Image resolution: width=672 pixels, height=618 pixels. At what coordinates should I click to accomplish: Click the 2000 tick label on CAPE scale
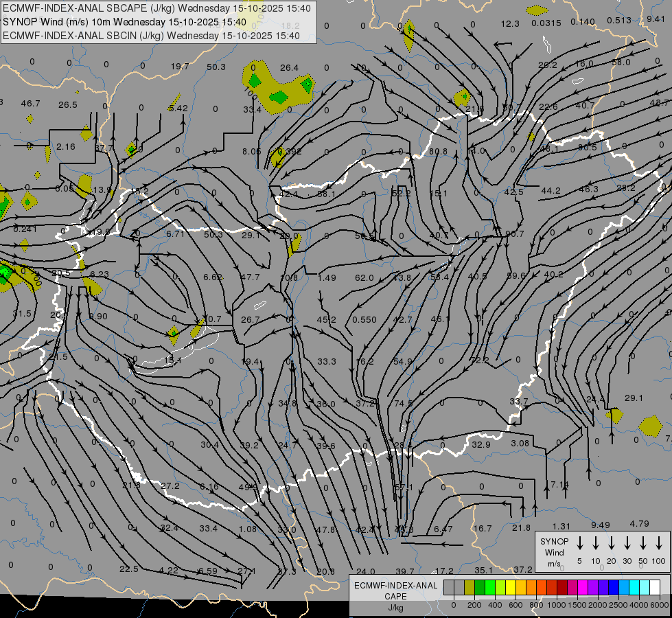point(597,605)
